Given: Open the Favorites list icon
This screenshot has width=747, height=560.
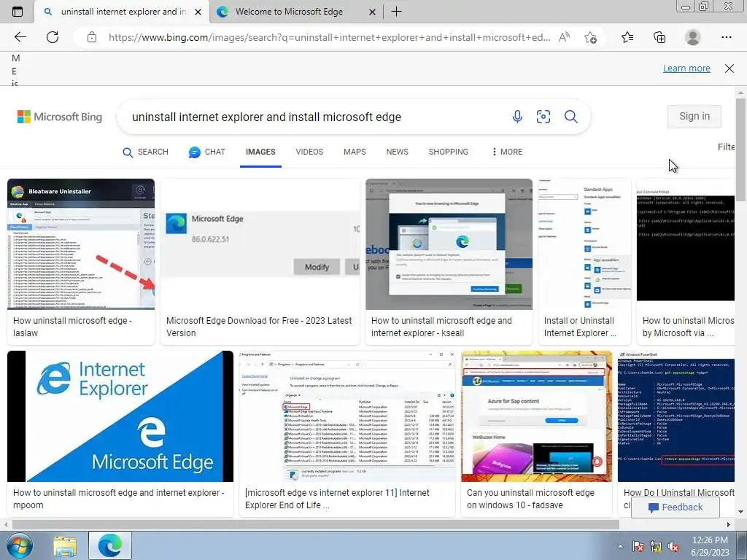Looking at the screenshot, I should click(627, 37).
